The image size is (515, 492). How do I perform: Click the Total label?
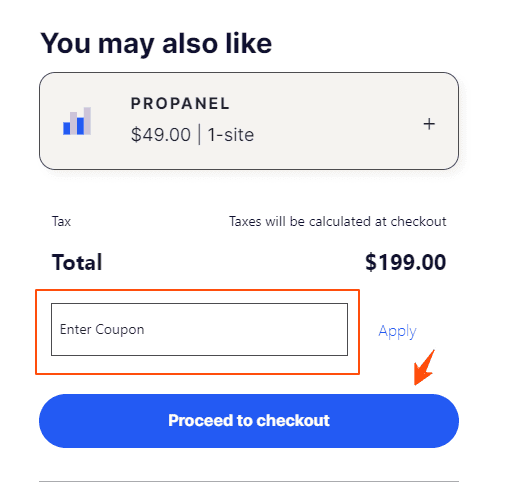coord(77,262)
